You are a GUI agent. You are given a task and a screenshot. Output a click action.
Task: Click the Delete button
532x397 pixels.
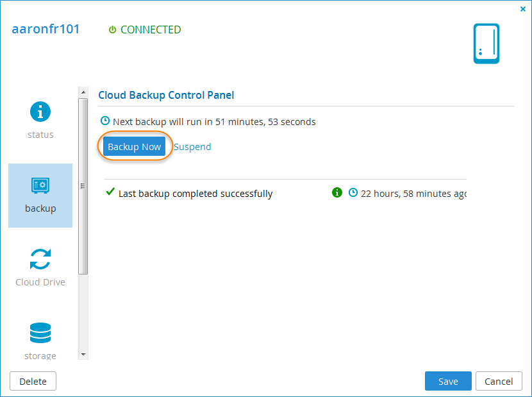[33, 381]
